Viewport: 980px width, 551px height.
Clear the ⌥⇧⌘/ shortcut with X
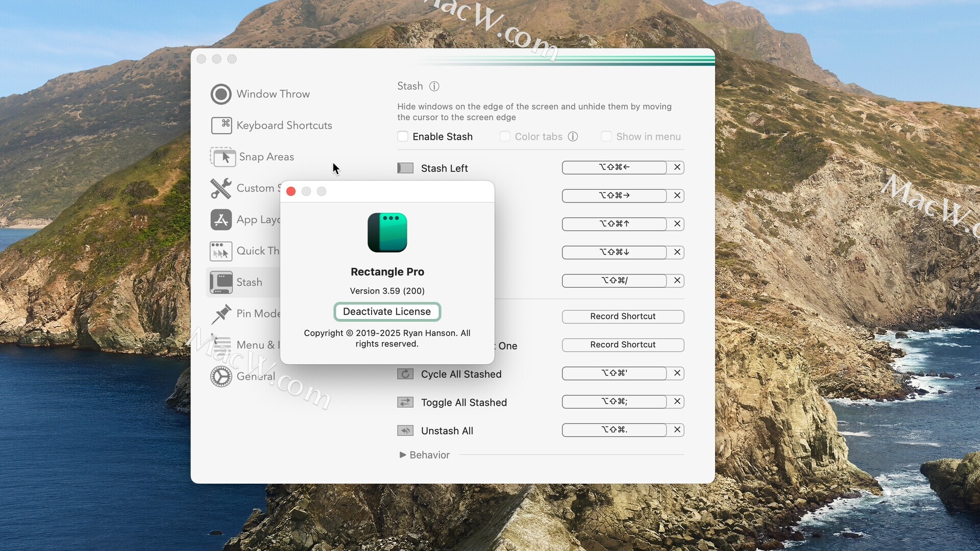(x=677, y=281)
